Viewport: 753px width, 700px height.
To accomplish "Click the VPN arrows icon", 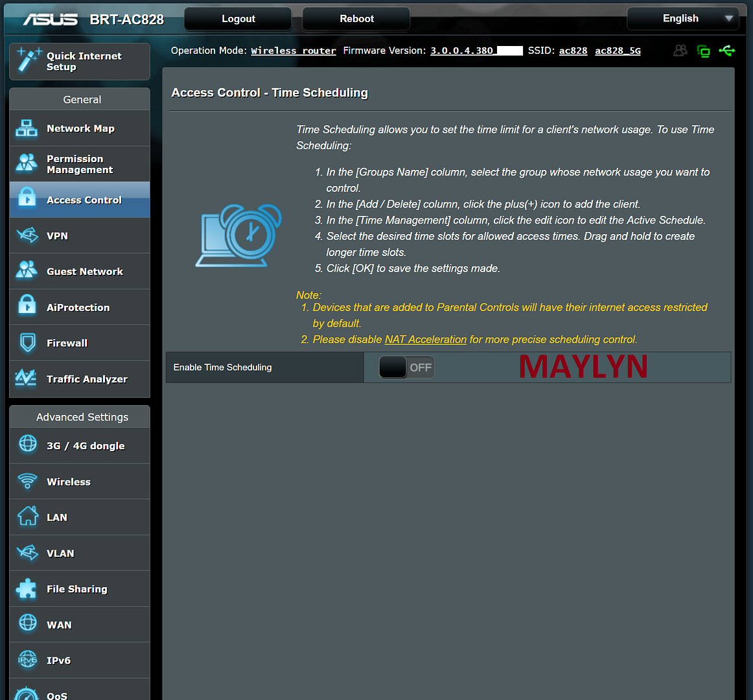I will 27,235.
